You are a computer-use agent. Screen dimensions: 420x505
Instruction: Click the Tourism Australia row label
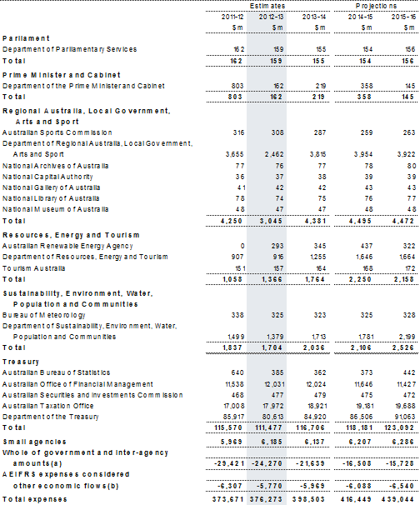[x=33, y=268]
